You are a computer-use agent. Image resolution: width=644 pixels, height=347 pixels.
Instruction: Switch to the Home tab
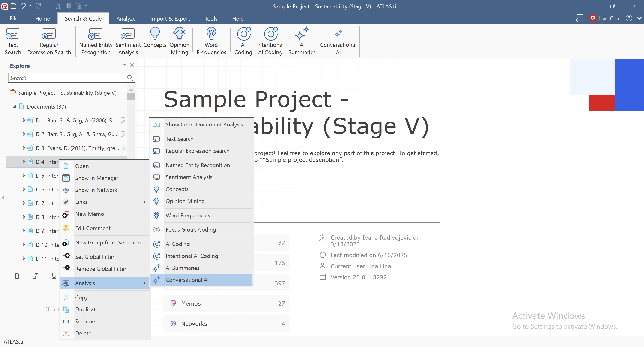42,18
